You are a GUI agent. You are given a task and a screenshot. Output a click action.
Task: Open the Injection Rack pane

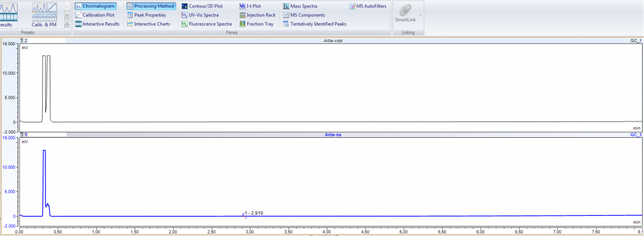pyautogui.click(x=257, y=15)
